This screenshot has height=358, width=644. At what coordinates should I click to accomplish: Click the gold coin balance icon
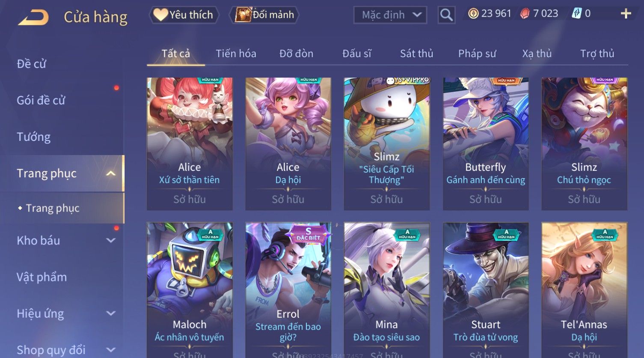tap(473, 14)
